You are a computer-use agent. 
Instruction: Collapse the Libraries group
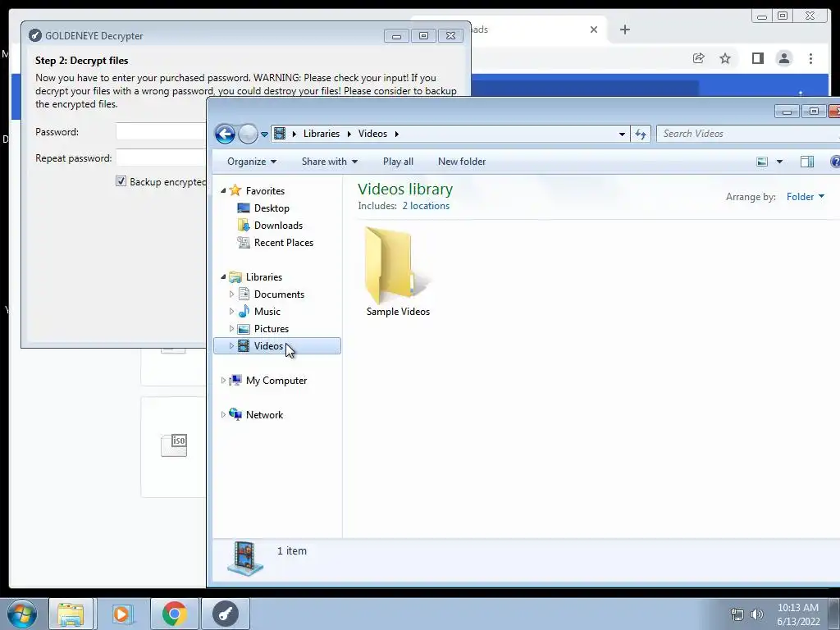coord(223,277)
